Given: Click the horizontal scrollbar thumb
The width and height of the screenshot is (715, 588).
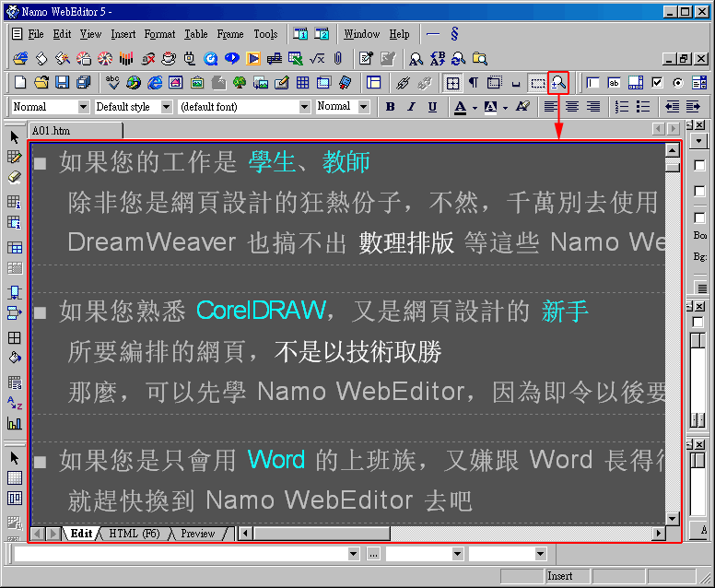Looking at the screenshot, I should 321,533.
